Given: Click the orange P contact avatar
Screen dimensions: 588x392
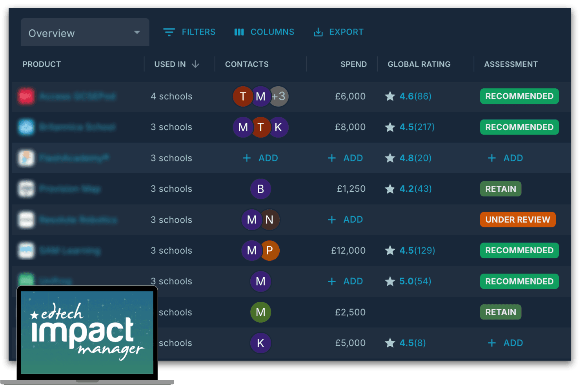Looking at the screenshot, I should point(270,250).
